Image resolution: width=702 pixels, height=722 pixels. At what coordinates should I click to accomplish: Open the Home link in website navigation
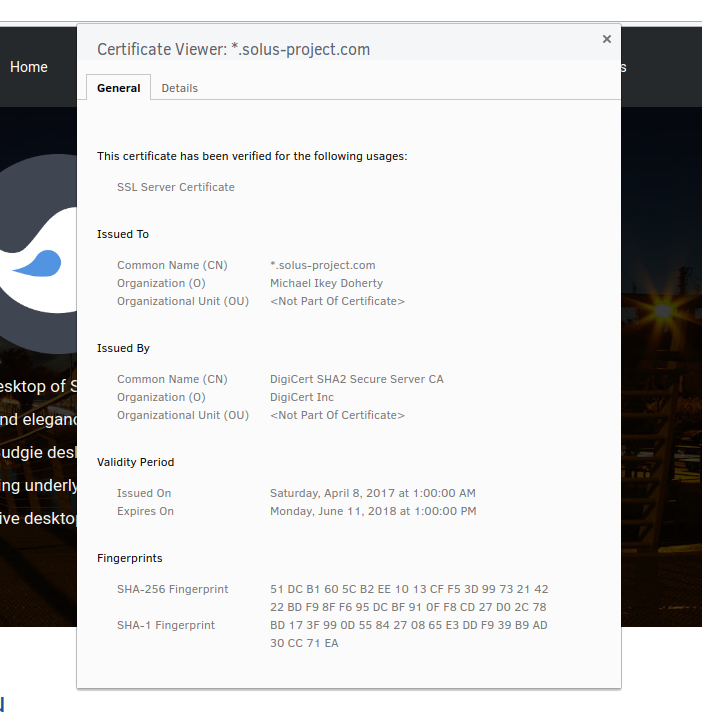[29, 67]
